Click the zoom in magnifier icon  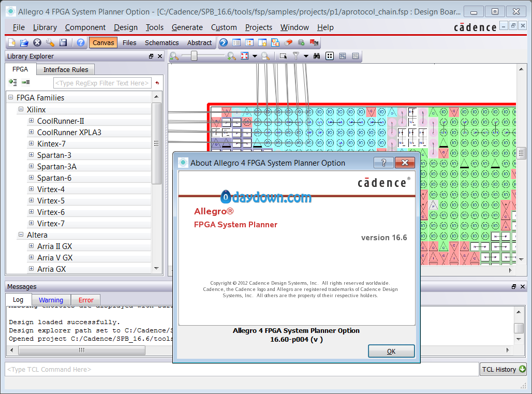click(x=232, y=56)
